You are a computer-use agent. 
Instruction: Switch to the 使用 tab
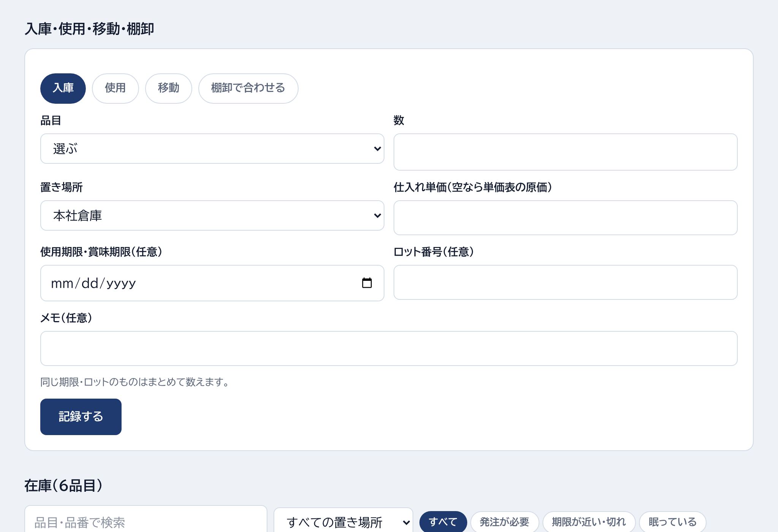115,88
